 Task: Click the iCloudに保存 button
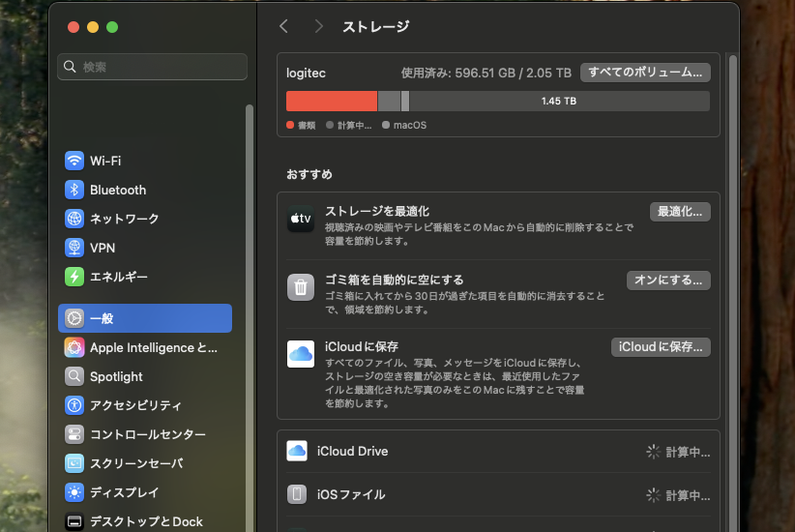click(x=661, y=347)
